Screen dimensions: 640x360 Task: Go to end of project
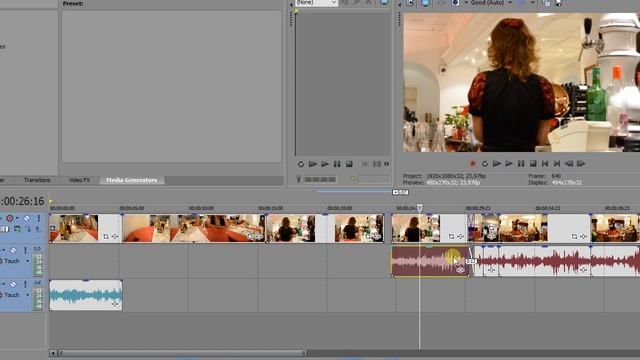tap(557, 164)
